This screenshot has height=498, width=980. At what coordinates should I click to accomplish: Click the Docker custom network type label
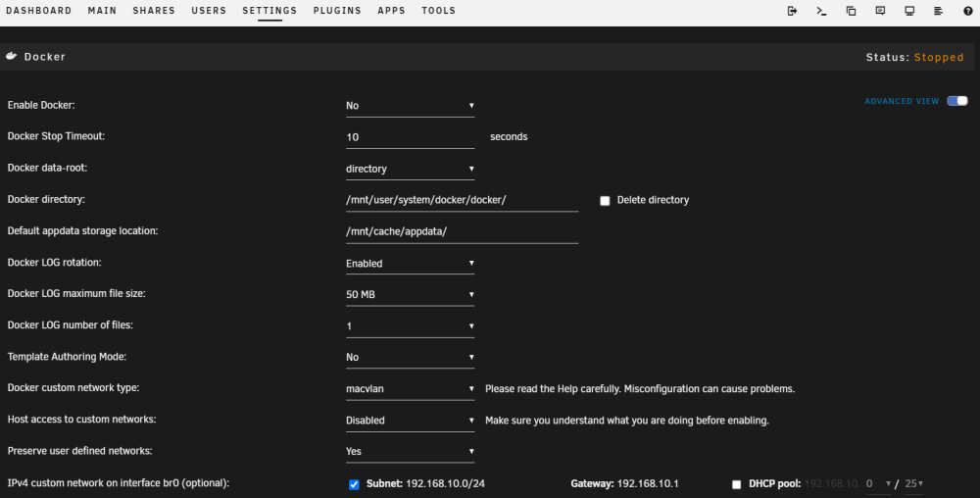point(73,387)
